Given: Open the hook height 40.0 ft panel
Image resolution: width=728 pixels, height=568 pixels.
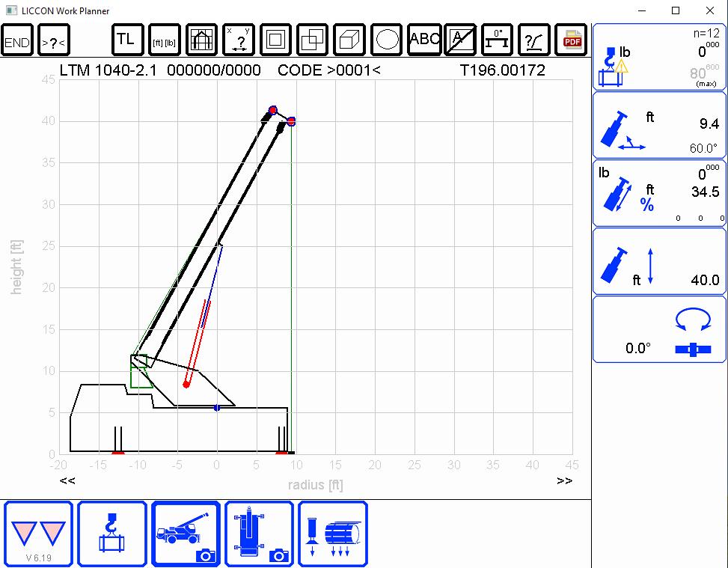Looking at the screenshot, I should click(659, 261).
